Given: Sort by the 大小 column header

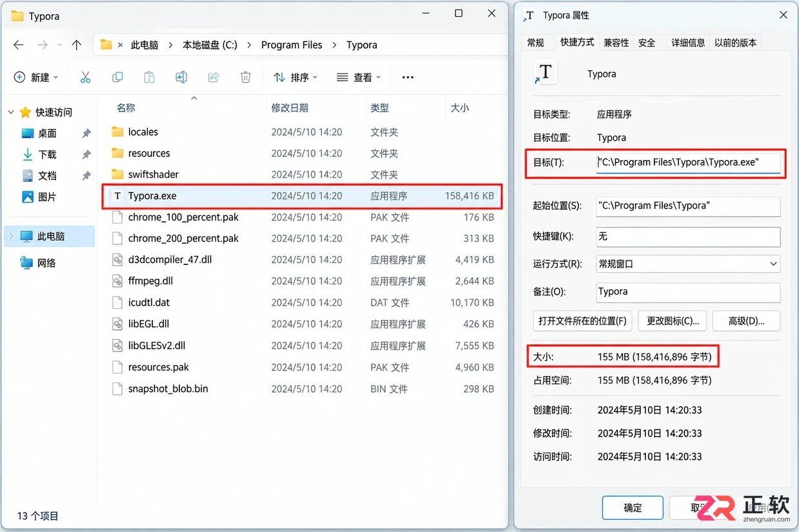Looking at the screenshot, I should coord(460,108).
